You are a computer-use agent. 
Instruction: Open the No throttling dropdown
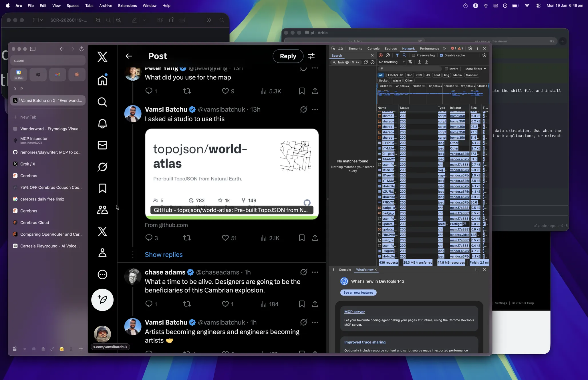[391, 62]
